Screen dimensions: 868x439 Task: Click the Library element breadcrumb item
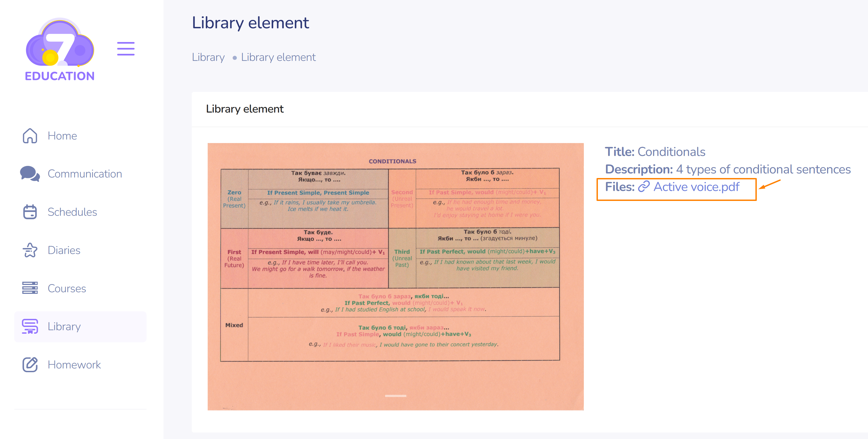pos(278,57)
